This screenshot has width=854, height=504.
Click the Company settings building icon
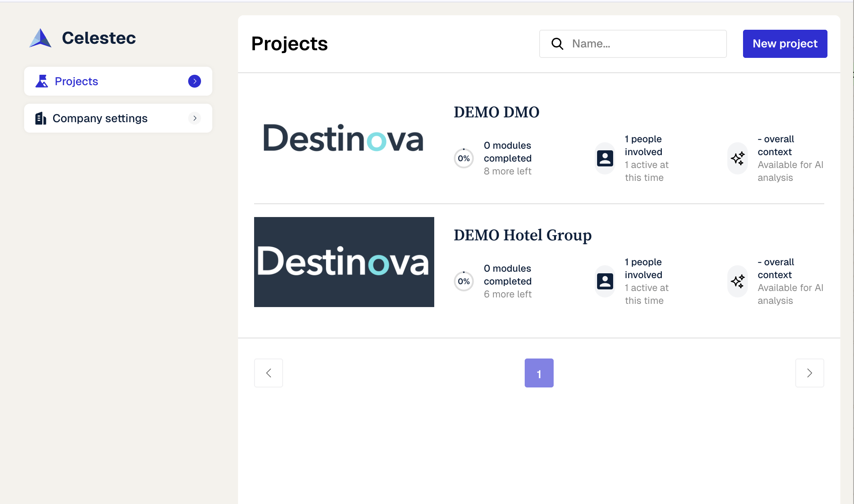[41, 118]
